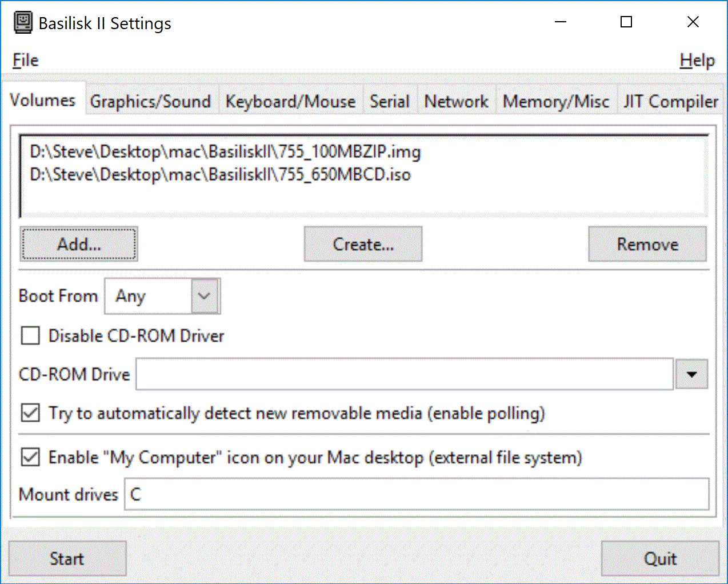The image size is (728, 584).
Task: Click the Create... volume button
Action: 363,244
